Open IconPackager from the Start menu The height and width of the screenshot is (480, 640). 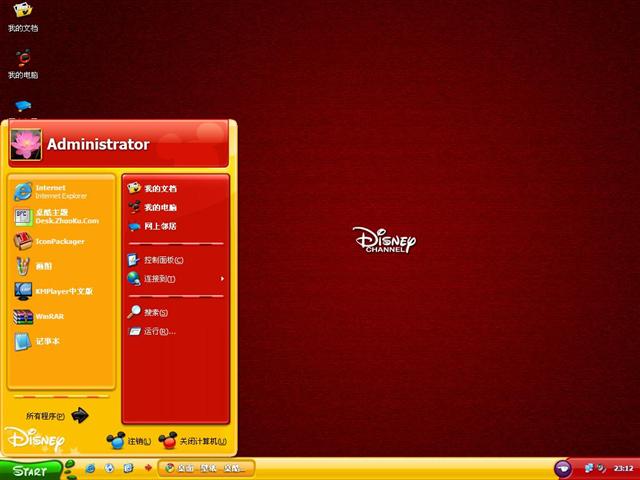(61, 242)
